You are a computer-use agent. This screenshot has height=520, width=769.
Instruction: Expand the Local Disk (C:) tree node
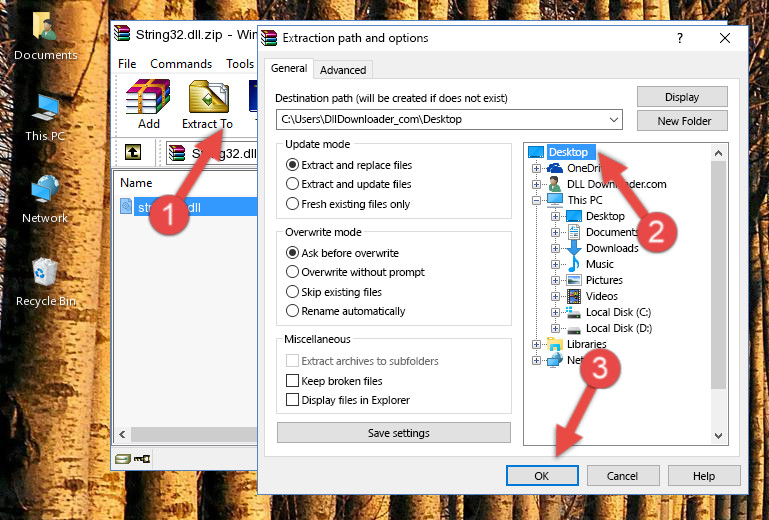click(555, 312)
